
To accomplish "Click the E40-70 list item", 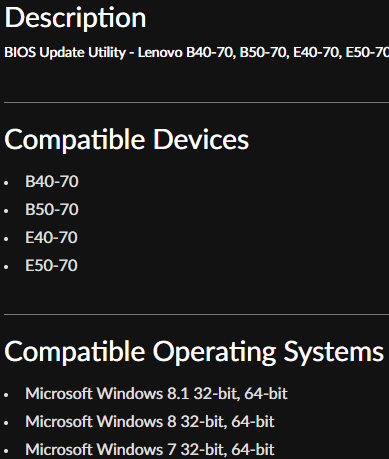I will pyautogui.click(x=51, y=238).
